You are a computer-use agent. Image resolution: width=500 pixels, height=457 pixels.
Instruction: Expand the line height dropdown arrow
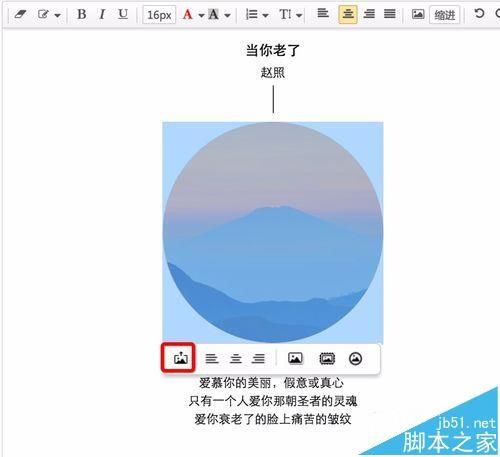click(x=299, y=15)
